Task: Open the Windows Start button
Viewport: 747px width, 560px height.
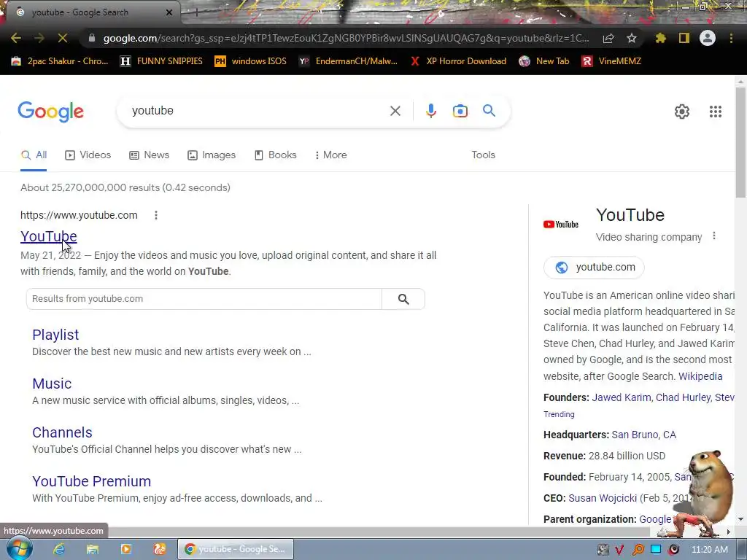Action: (x=19, y=548)
